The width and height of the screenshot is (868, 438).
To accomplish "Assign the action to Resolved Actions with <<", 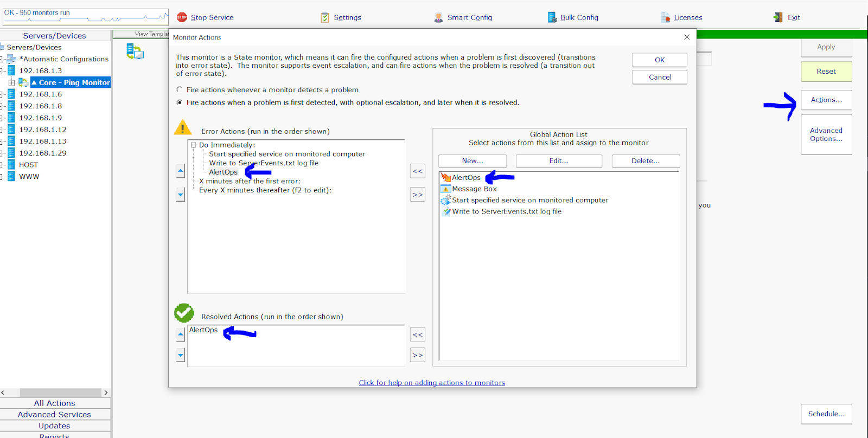I will point(417,335).
